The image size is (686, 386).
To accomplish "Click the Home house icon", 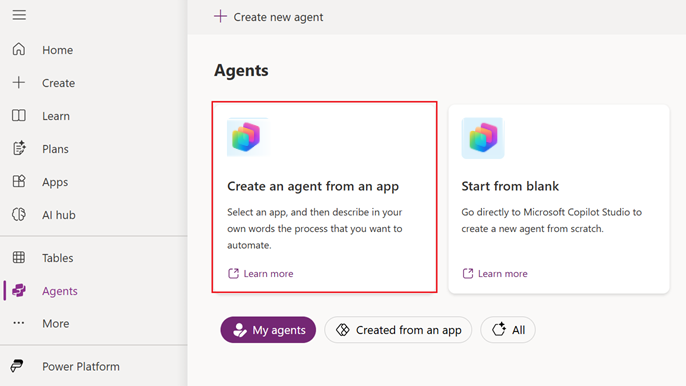I will pos(19,49).
